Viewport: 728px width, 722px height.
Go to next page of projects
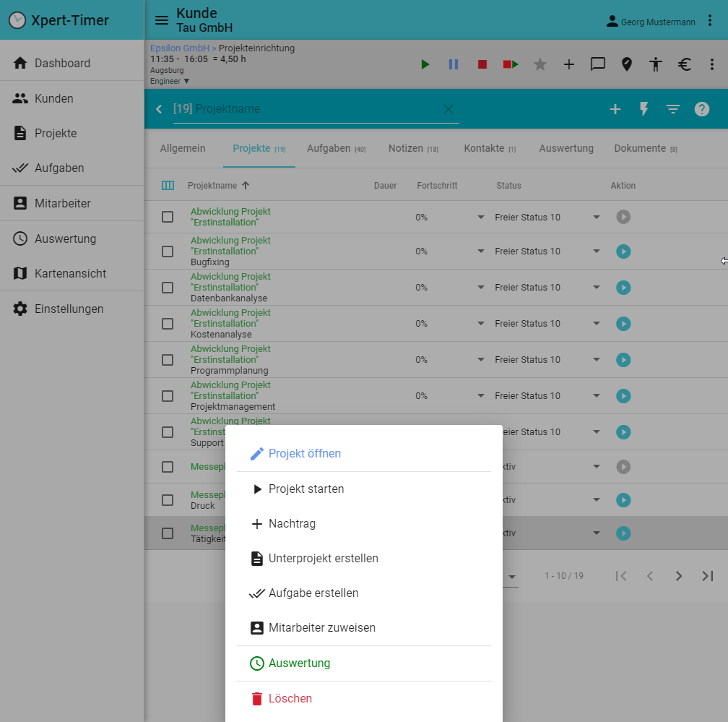click(679, 576)
